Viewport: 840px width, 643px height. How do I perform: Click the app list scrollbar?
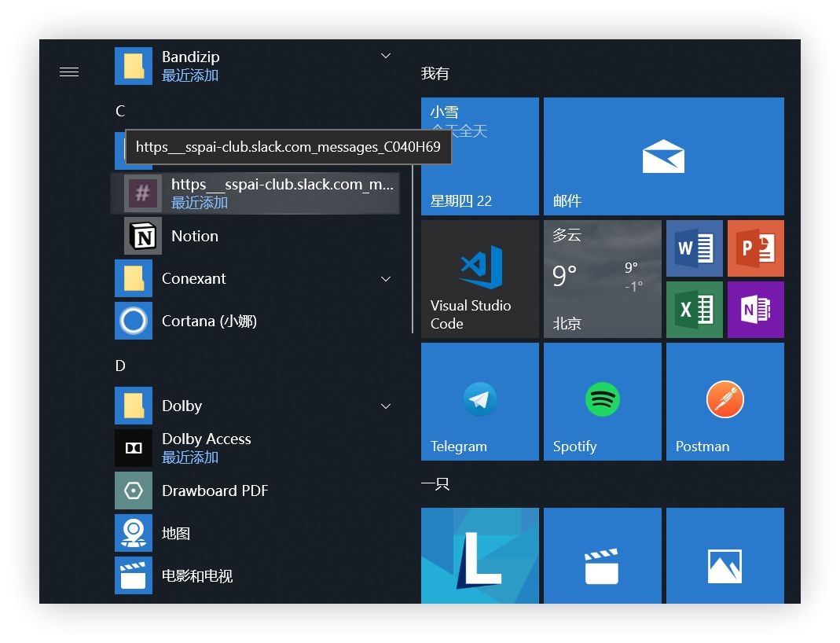tap(413, 249)
